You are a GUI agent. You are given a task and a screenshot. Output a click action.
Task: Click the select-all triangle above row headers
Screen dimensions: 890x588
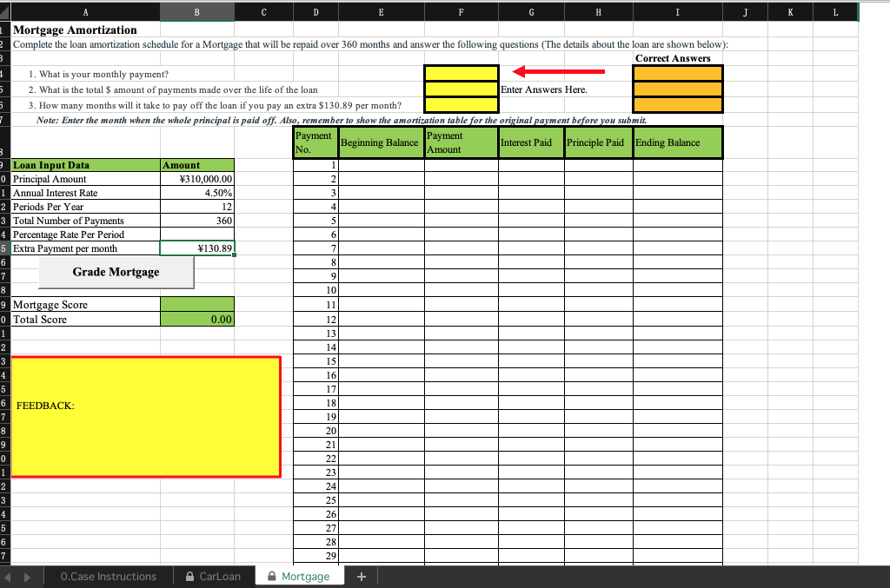[6, 11]
